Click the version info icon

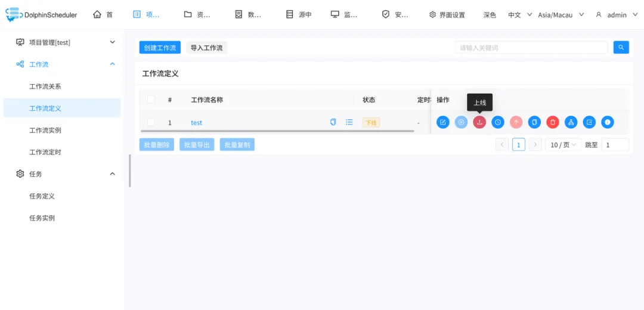[607, 122]
